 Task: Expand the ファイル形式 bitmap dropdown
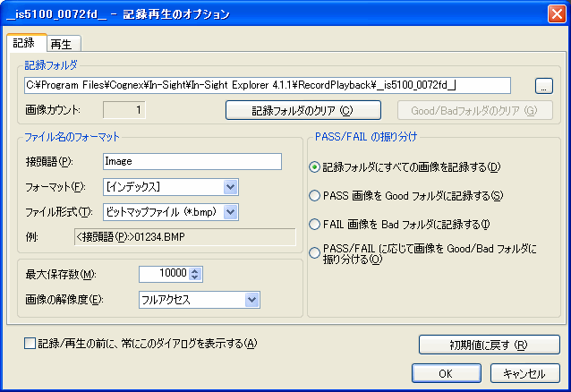pos(230,211)
